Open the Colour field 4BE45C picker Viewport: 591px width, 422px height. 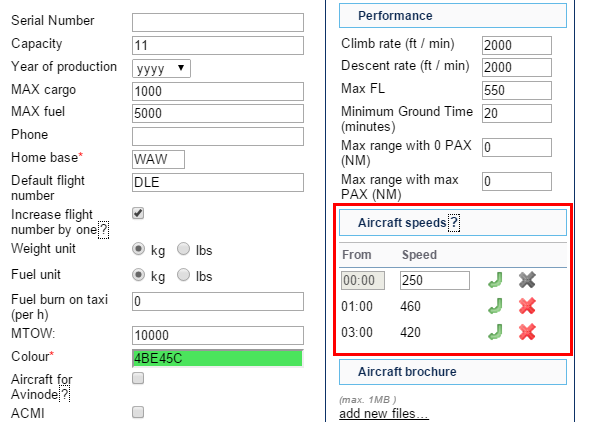tap(217, 358)
